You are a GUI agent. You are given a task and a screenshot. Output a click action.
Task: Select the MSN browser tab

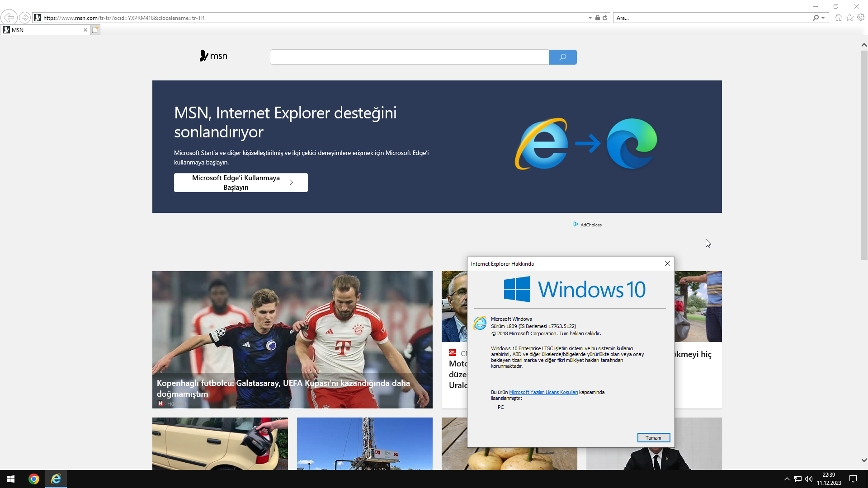(44, 30)
